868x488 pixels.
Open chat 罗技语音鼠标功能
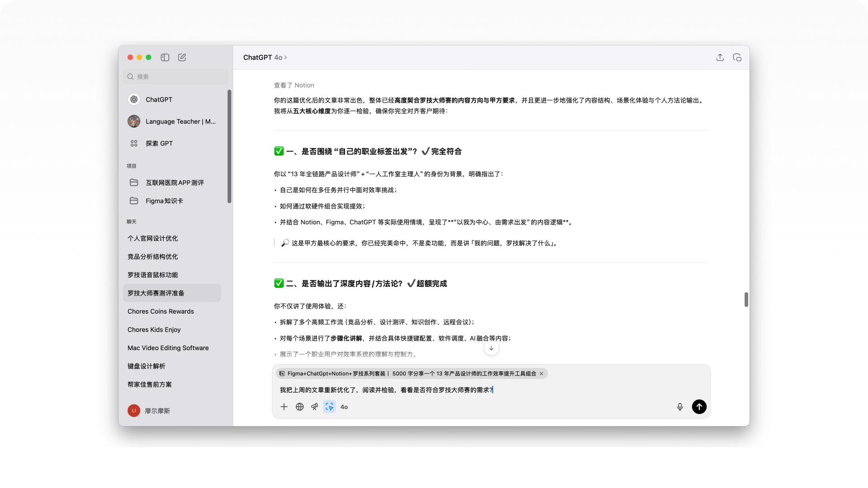click(172, 275)
